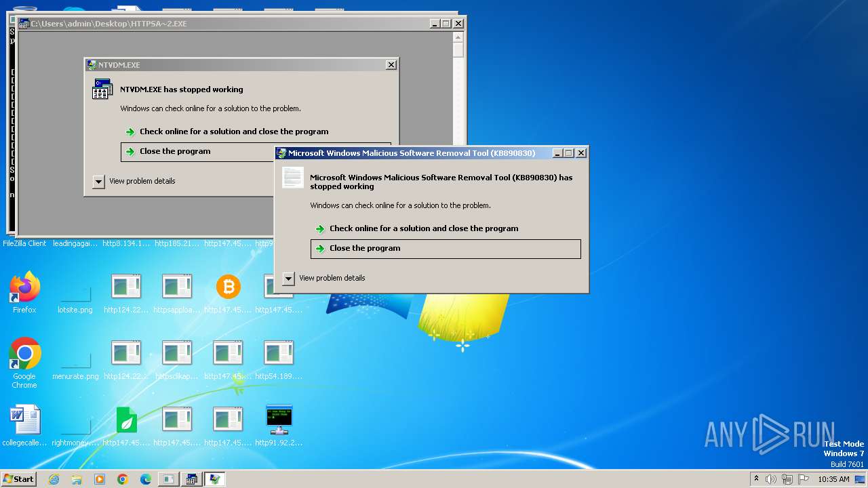Click the volume speaker tray icon
The width and height of the screenshot is (868, 488).
[771, 479]
